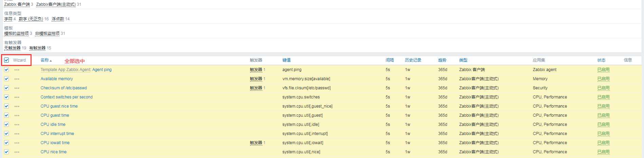Uncheck Context switches per second checkbox

coord(6,97)
